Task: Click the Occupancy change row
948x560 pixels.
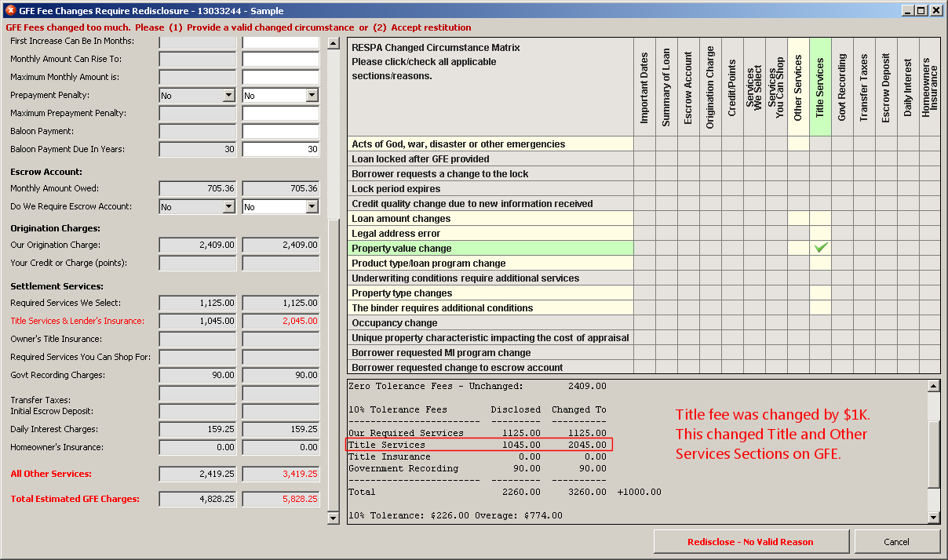Action: click(490, 322)
